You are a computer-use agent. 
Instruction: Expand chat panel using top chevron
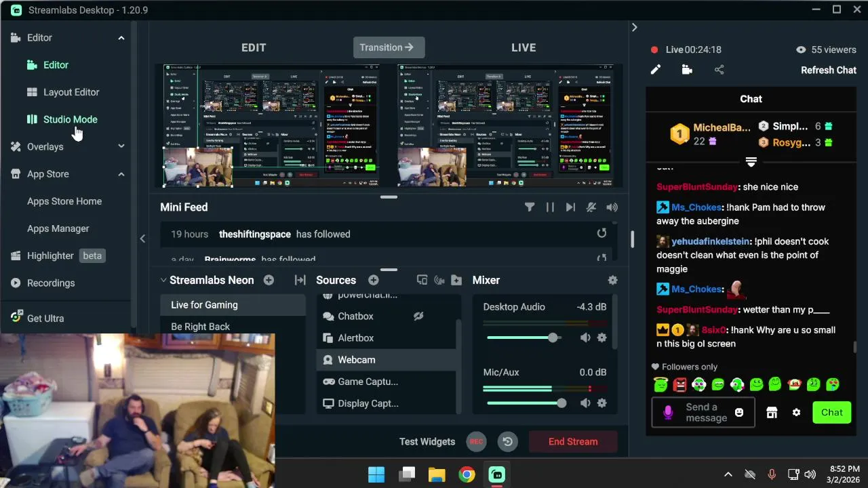[x=634, y=28]
